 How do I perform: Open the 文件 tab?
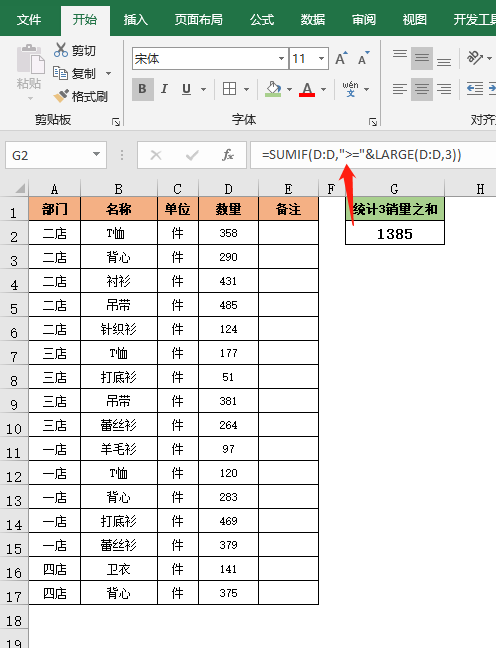[29, 19]
